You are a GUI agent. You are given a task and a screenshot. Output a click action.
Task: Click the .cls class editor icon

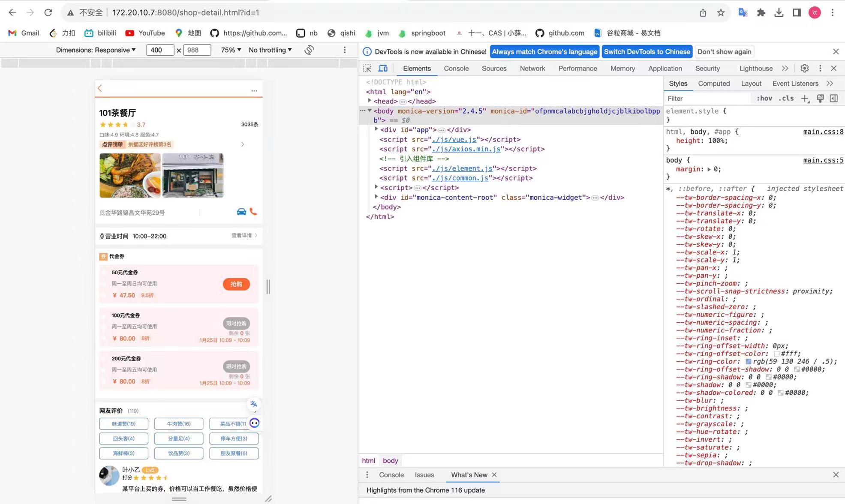pos(787,99)
